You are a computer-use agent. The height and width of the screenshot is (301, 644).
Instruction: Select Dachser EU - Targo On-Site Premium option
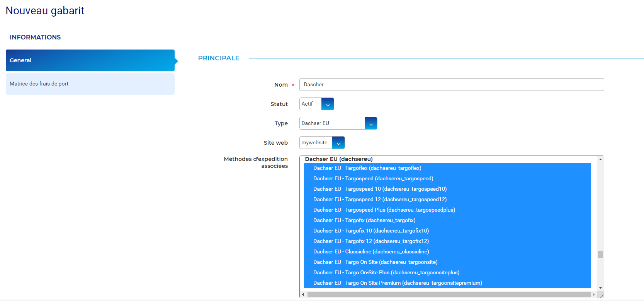point(447,283)
